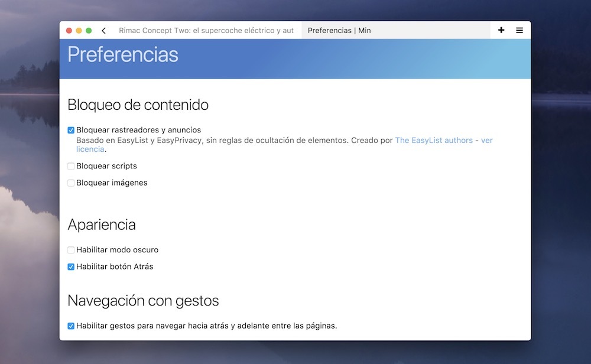Toggle Habilitar modo oscuro on
Screen dimensions: 591x364
[x=71, y=249]
